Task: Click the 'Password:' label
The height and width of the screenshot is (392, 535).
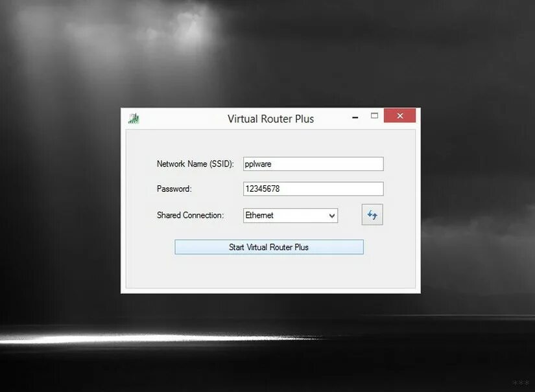Action: coord(174,189)
